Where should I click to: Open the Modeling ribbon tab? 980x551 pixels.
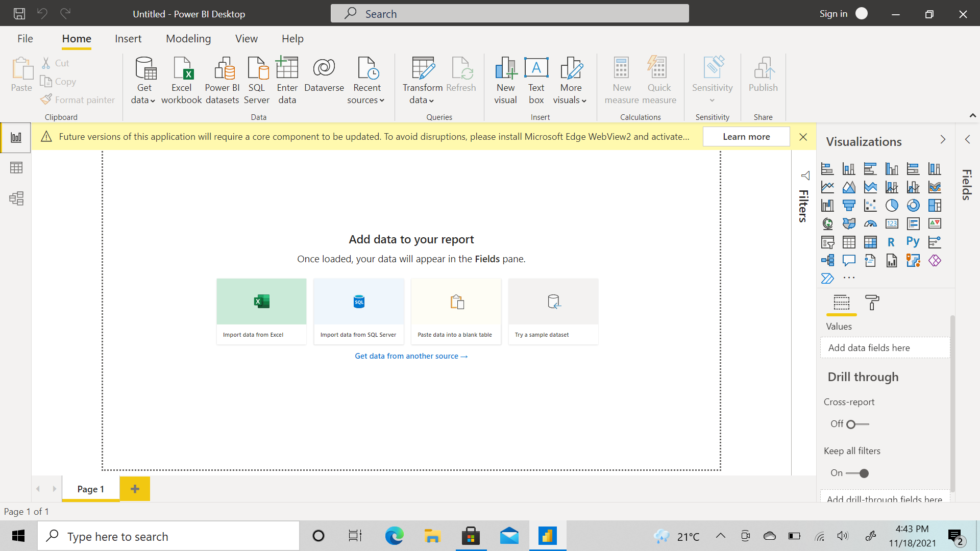[x=188, y=39]
